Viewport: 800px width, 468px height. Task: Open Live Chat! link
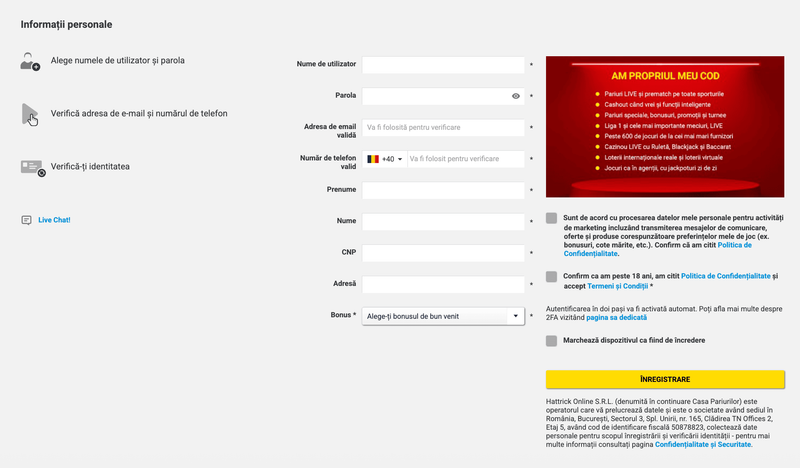[54, 220]
